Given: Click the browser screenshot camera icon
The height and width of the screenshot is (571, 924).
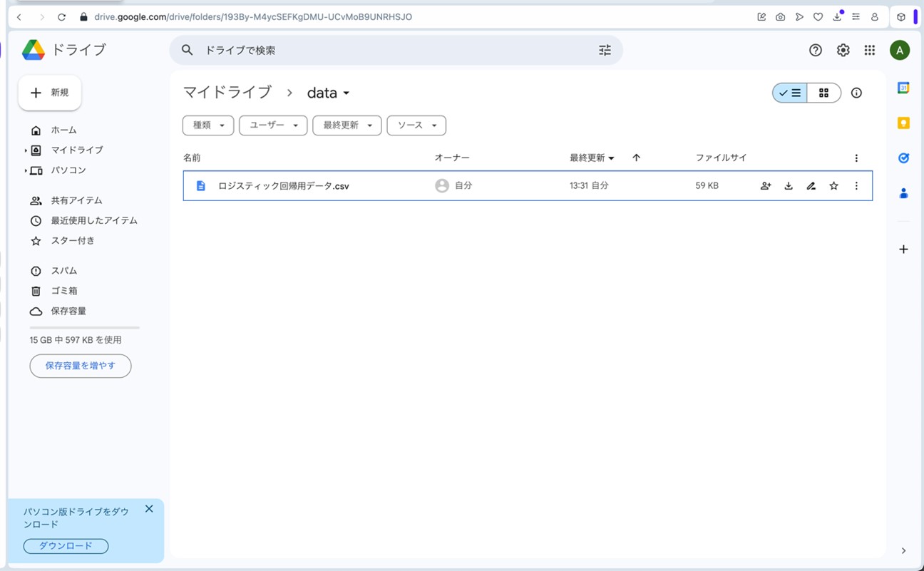Looking at the screenshot, I should [x=781, y=16].
